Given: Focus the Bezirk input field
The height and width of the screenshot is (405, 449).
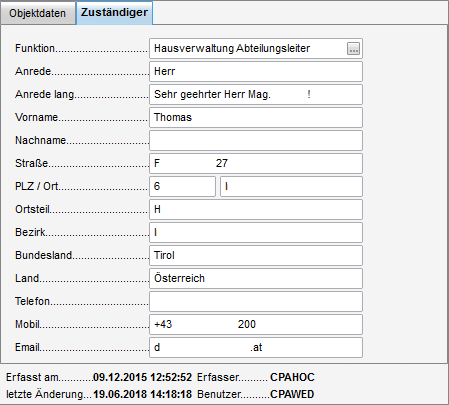Looking at the screenshot, I should point(256,233).
